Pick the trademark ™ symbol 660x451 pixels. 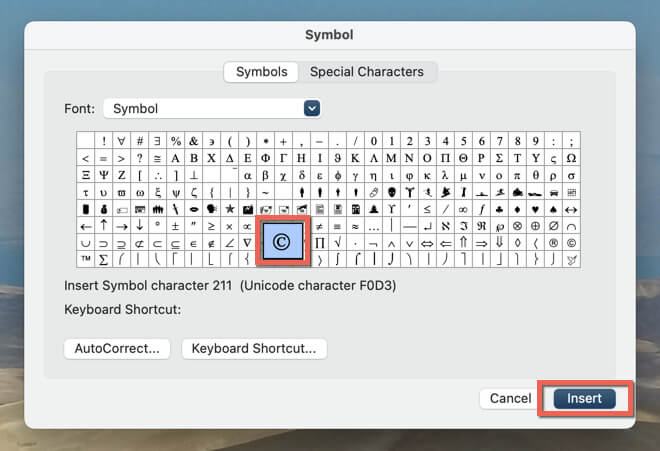[86, 259]
